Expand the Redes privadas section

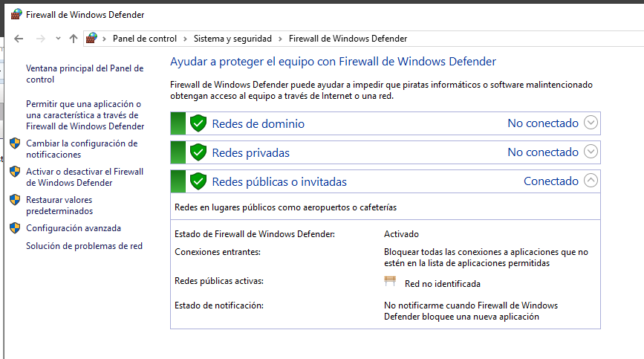tap(591, 152)
